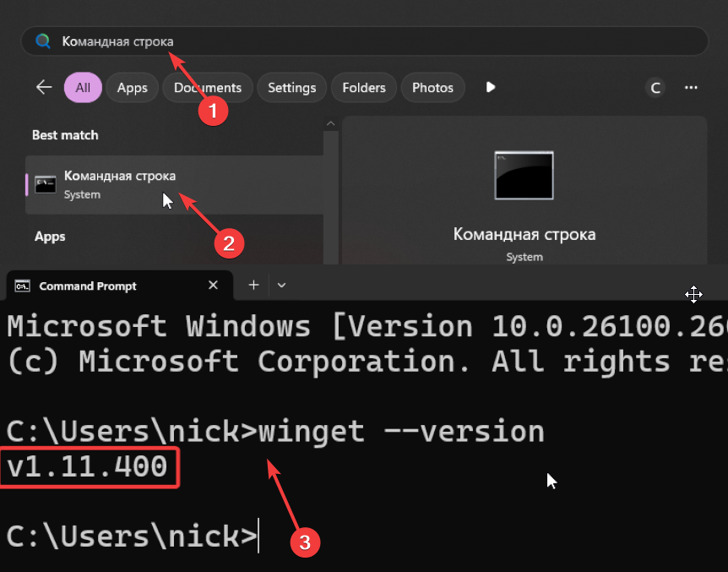This screenshot has height=572, width=728.
Task: Select the All filter chip
Action: point(83,87)
